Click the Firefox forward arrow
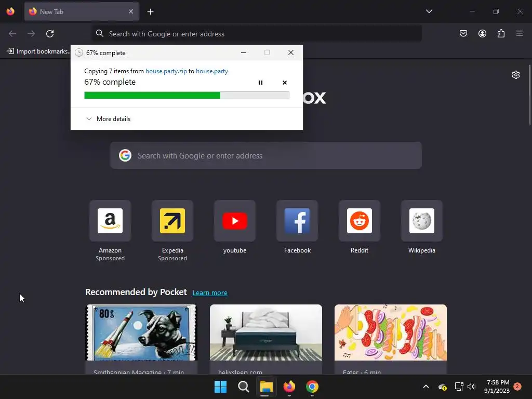Viewport: 532px width, 399px height. (31, 34)
